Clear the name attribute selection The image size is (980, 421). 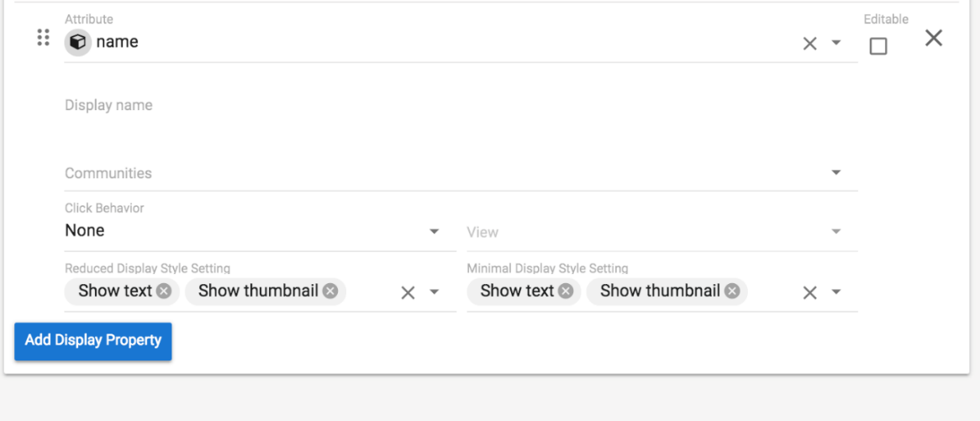coord(809,44)
